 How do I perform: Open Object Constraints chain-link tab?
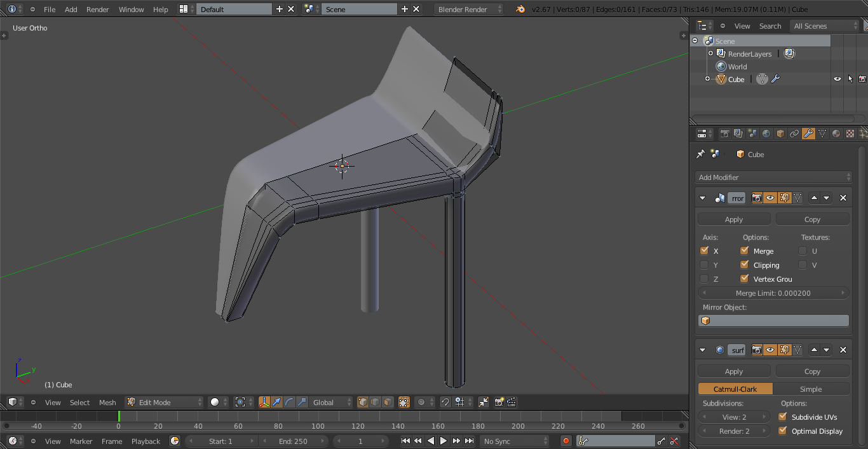[x=794, y=134]
